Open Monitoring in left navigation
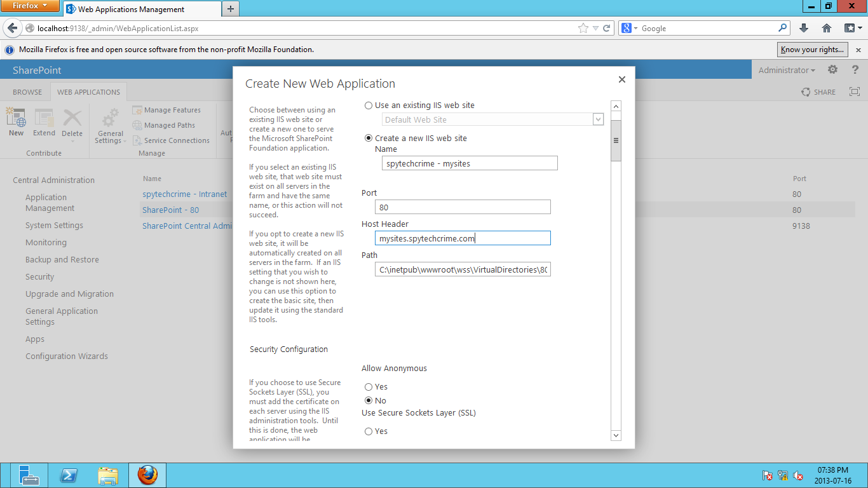 pos(46,243)
